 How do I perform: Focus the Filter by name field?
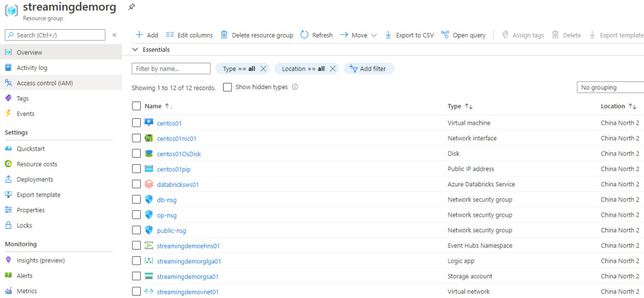pyautogui.click(x=171, y=69)
